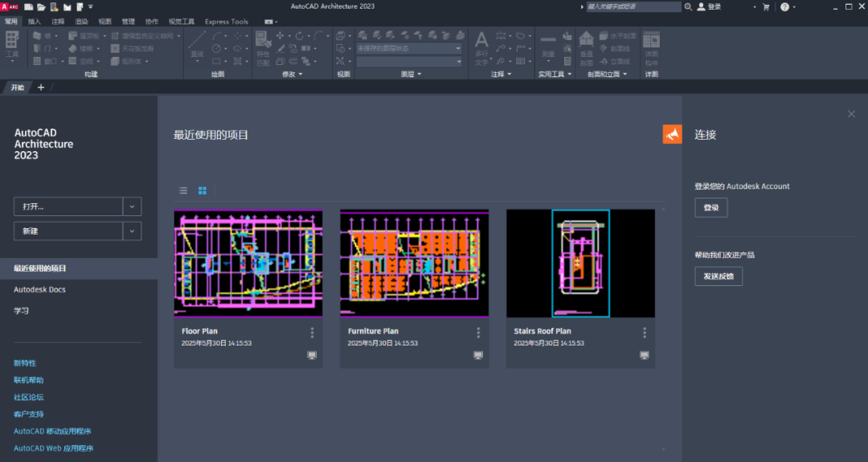Expand the 打开 button dropdown arrow
Screen dimensions: 868x462
(x=132, y=206)
